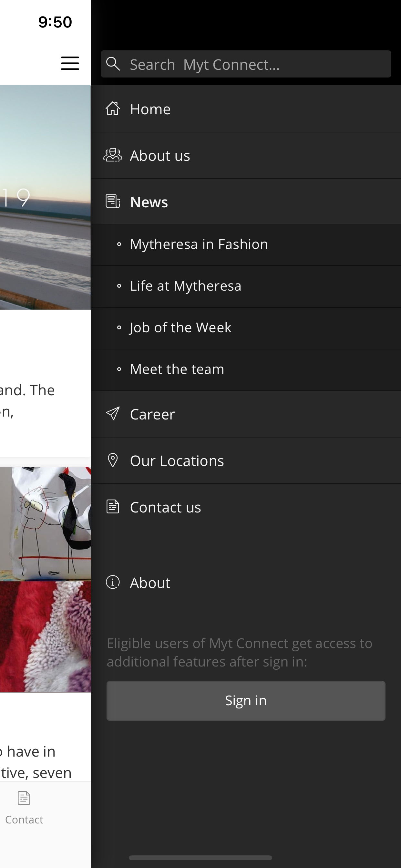This screenshot has height=868, width=401.
Task: Click the Career paper plane icon
Action: 113,414
